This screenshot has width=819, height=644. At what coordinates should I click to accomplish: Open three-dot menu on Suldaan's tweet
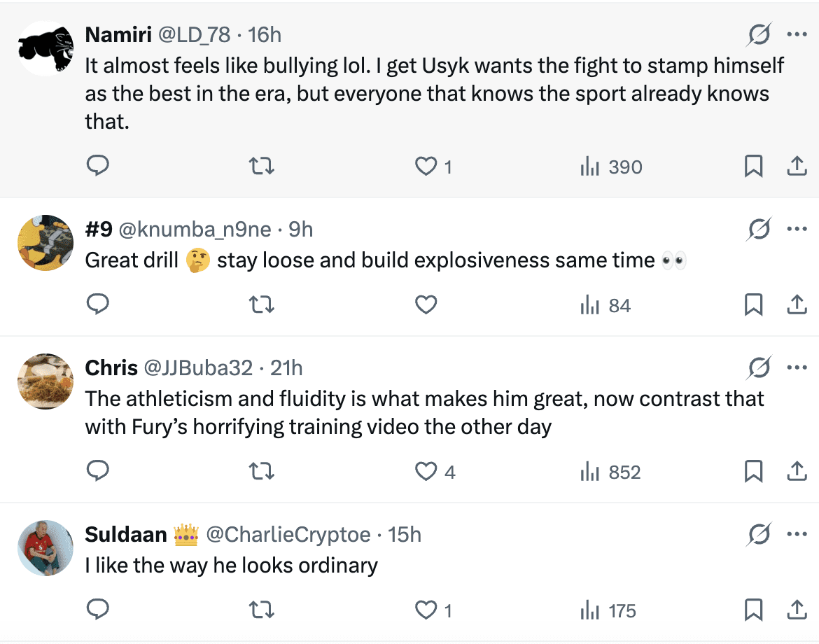(797, 535)
